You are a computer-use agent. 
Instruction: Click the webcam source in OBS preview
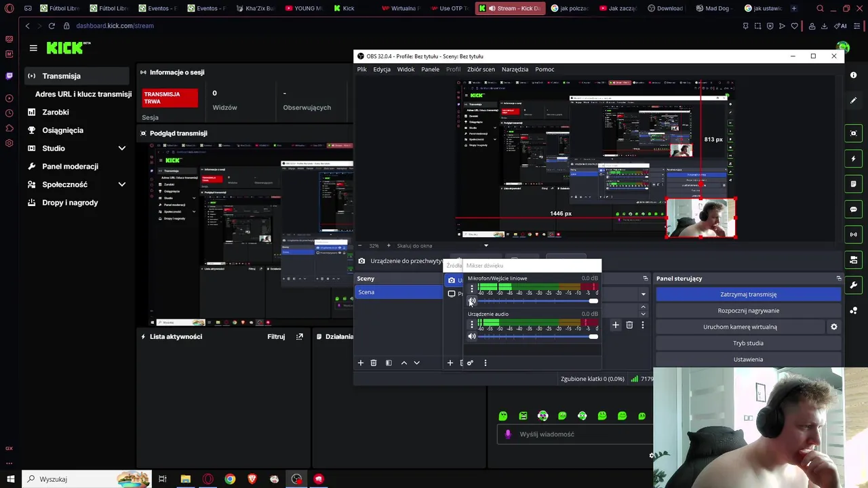(x=701, y=218)
